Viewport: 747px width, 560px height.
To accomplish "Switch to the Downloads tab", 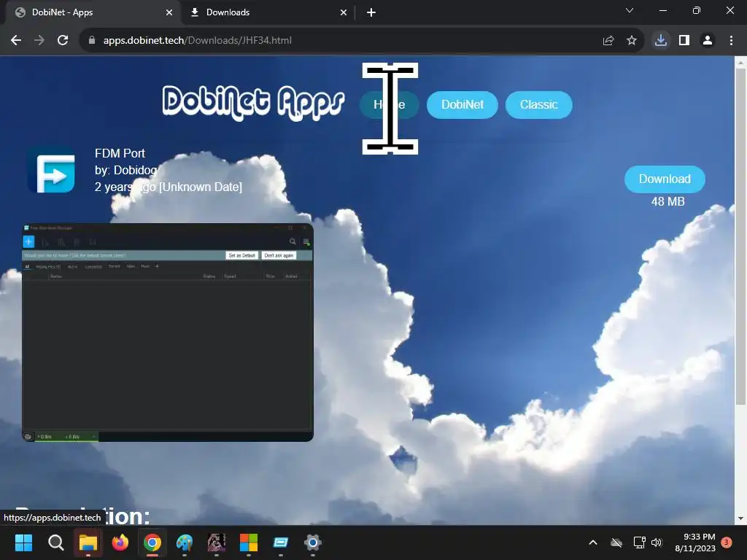I will (x=268, y=12).
